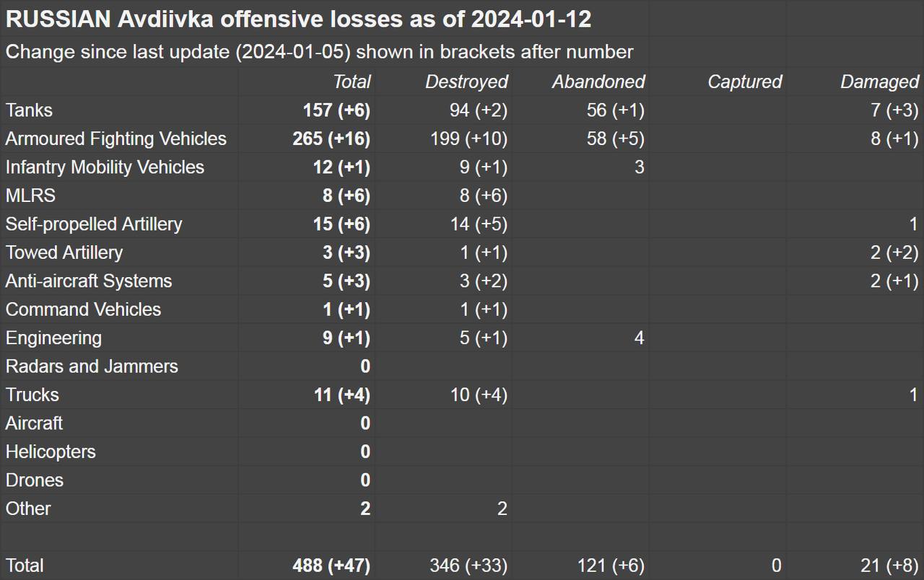Viewport: 924px width, 580px height.
Task: Click the 'Self-propelled Artillery' row label
Action: click(94, 224)
